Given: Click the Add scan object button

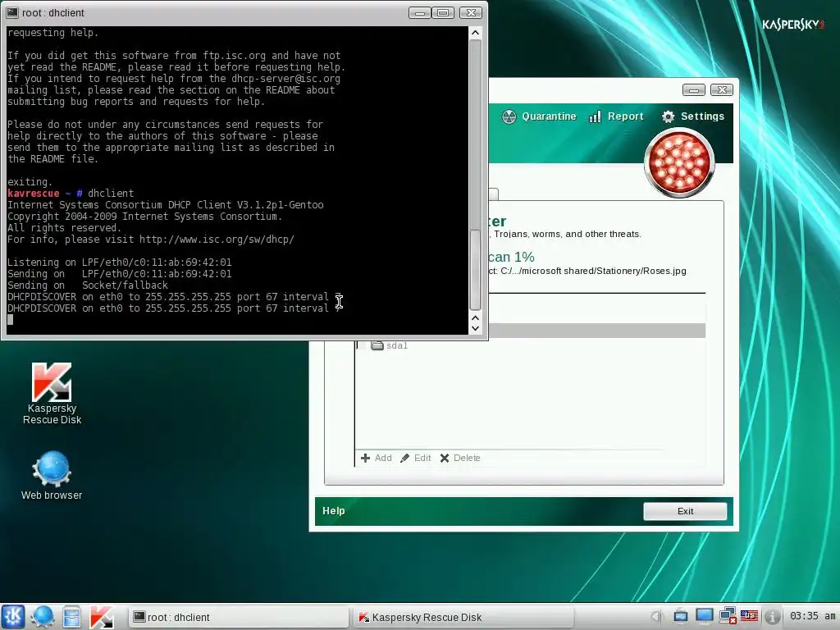Looking at the screenshot, I should [x=376, y=458].
